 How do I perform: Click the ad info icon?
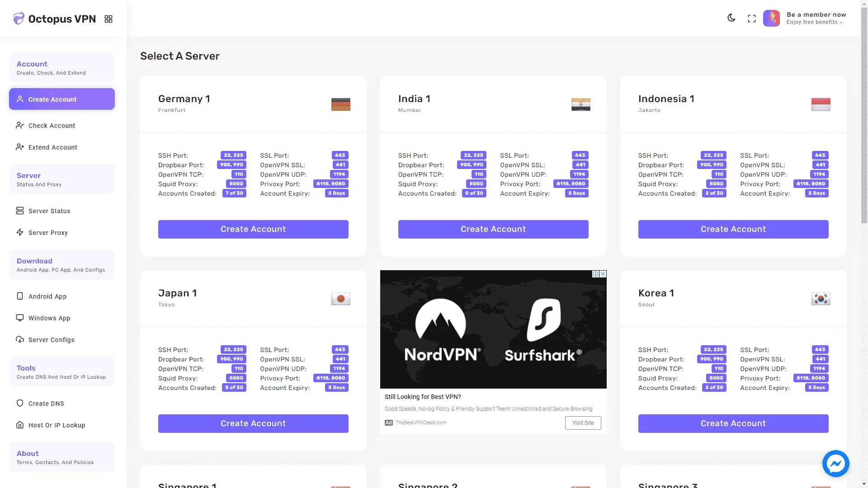click(596, 274)
